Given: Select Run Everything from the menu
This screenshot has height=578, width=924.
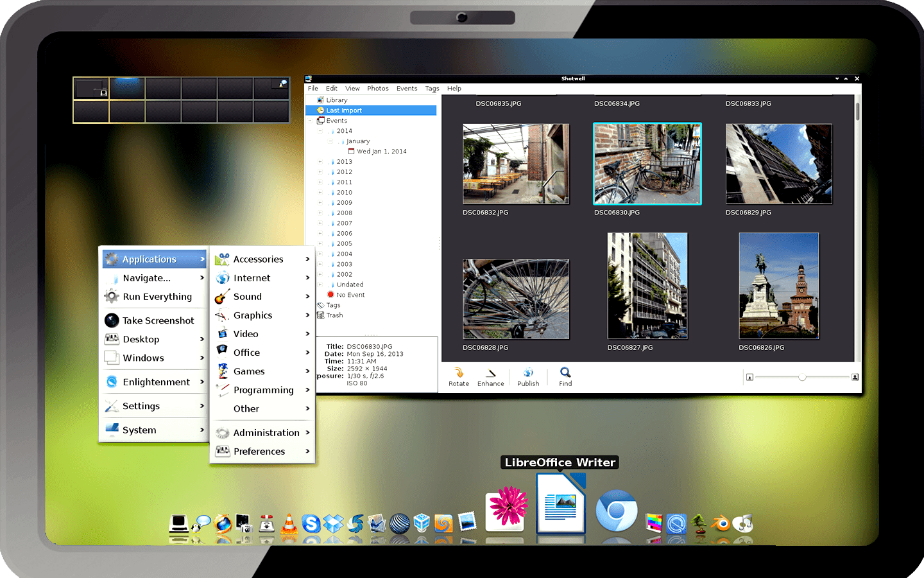Looking at the screenshot, I should coord(157,297).
